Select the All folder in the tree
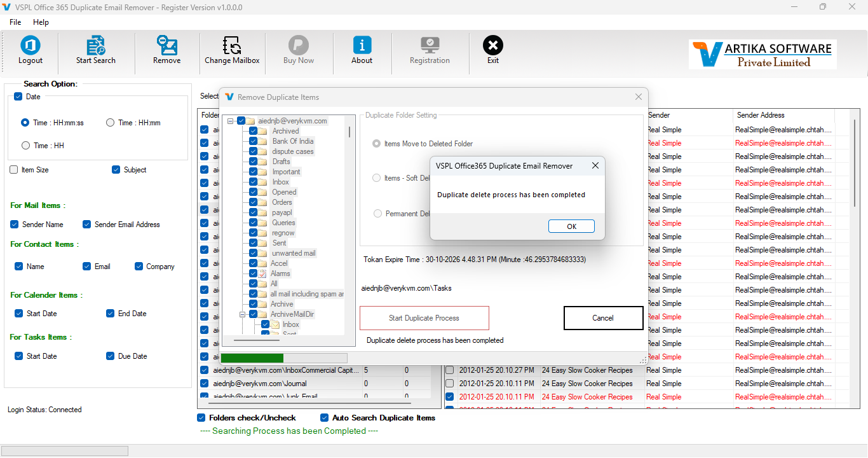This screenshot has height=458, width=868. (x=274, y=284)
